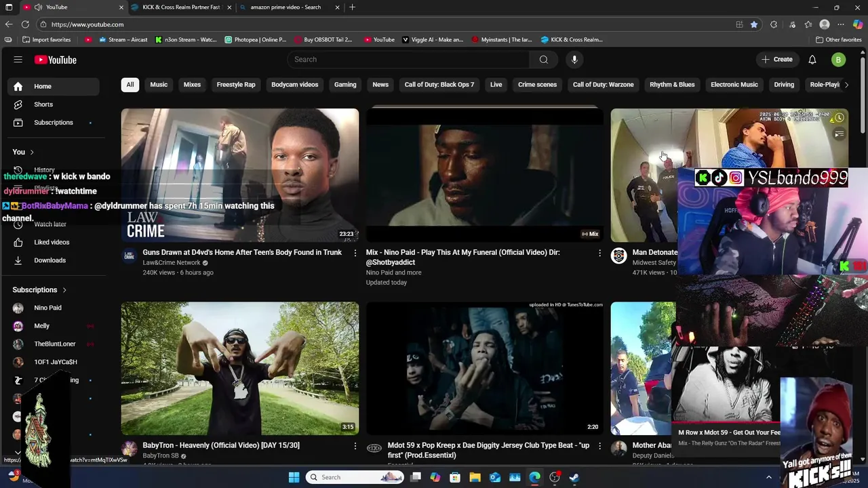Select the All filter chip
Image resolution: width=868 pixels, height=488 pixels.
click(130, 85)
